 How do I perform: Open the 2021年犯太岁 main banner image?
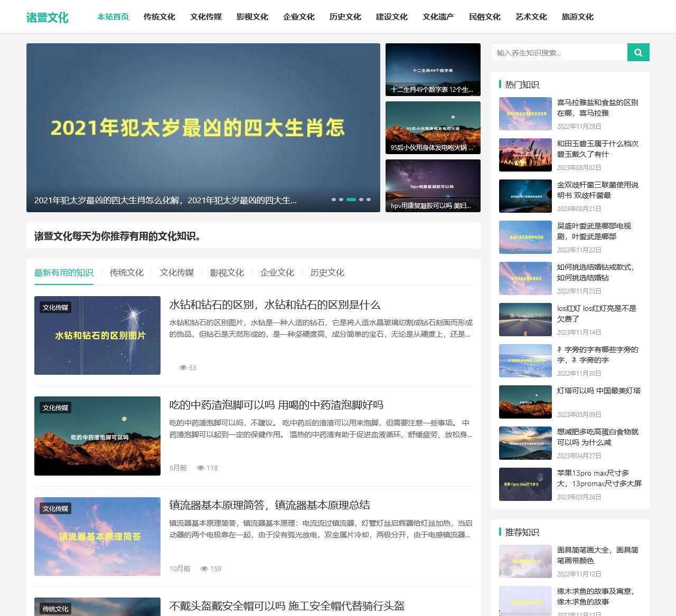click(203, 128)
